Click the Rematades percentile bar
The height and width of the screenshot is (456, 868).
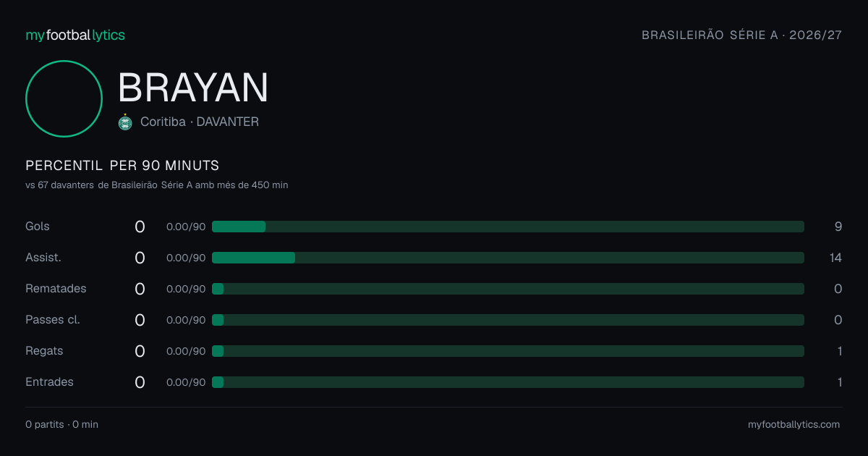click(508, 289)
